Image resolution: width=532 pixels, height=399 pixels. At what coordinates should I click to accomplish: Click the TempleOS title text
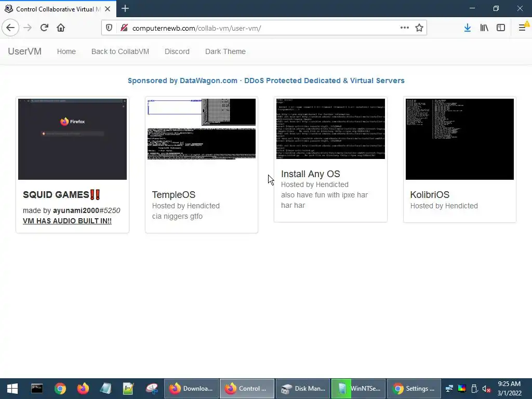click(174, 194)
